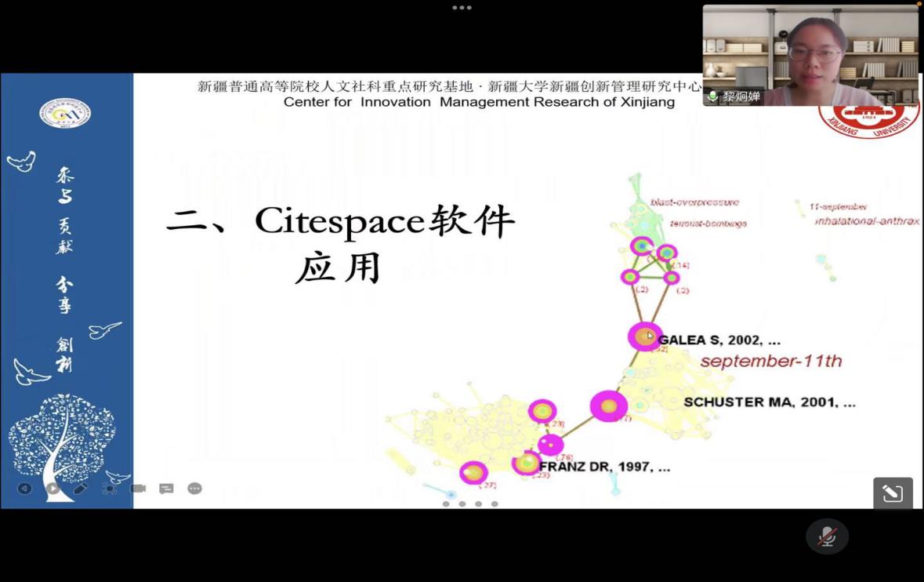The width and height of the screenshot is (924, 582).
Task: Select the fourth page indicator dot
Action: click(495, 504)
